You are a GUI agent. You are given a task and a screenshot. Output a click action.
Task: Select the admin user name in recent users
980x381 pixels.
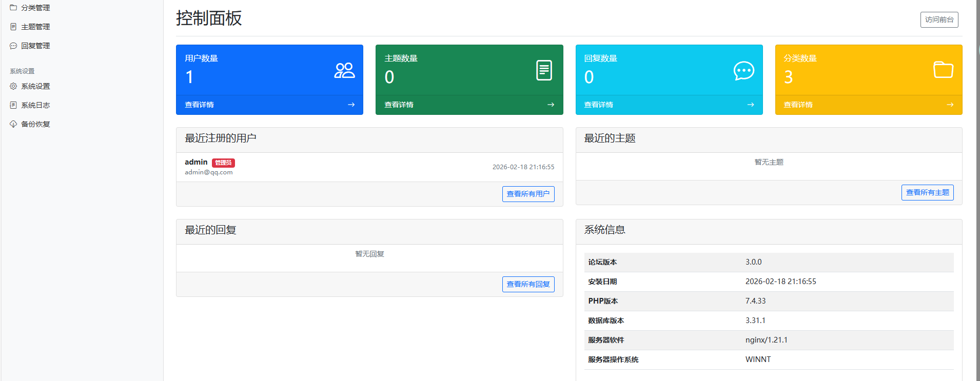(x=196, y=162)
